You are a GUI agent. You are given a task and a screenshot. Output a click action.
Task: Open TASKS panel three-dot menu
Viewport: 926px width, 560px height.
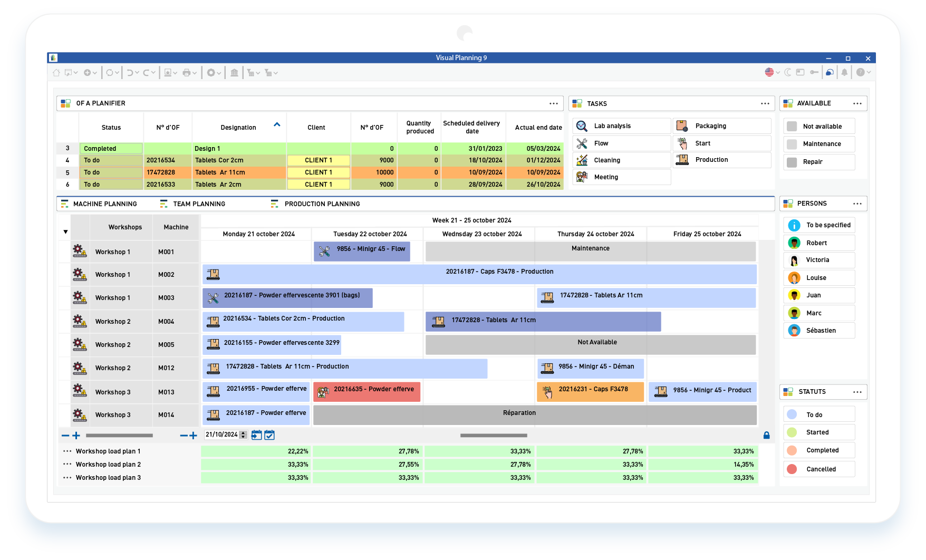pos(765,103)
